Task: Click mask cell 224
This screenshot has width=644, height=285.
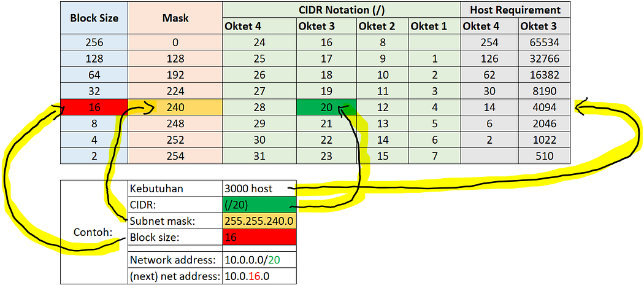Action: pyautogui.click(x=175, y=91)
